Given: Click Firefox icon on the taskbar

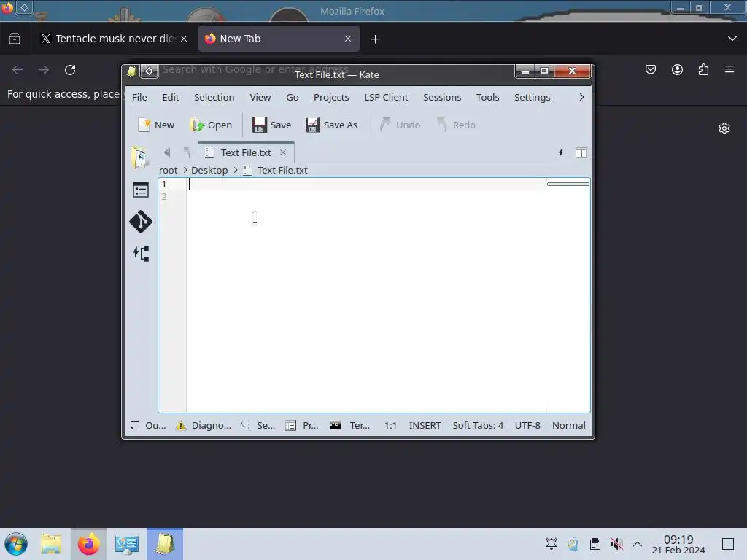Looking at the screenshot, I should (88, 544).
